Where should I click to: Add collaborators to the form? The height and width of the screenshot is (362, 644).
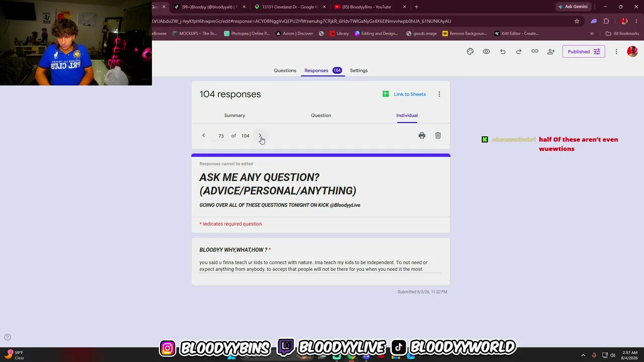coord(551,51)
